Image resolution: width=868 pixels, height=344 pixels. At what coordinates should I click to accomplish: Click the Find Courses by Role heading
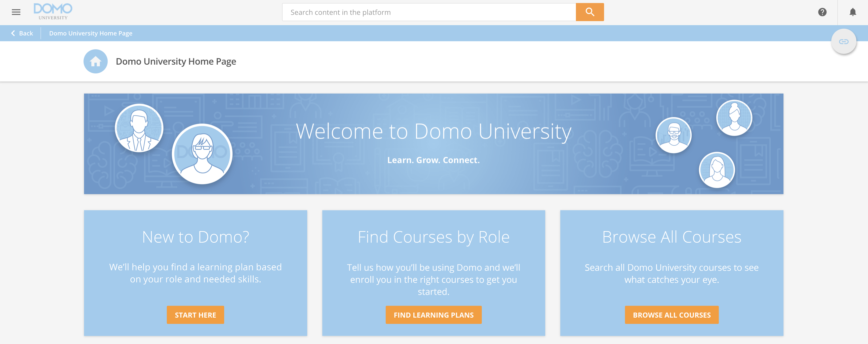[434, 237]
